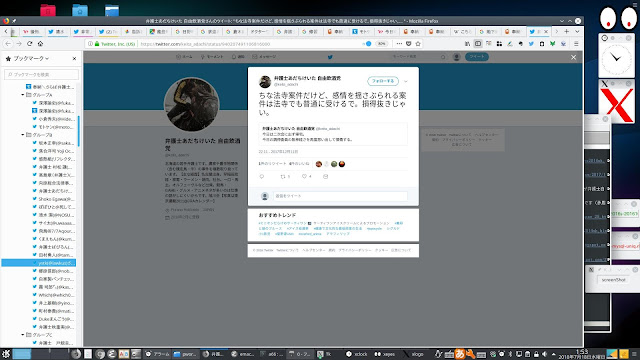Click the Twitter extension icon in toolbar
The width and height of the screenshot is (640, 360).
531,44
